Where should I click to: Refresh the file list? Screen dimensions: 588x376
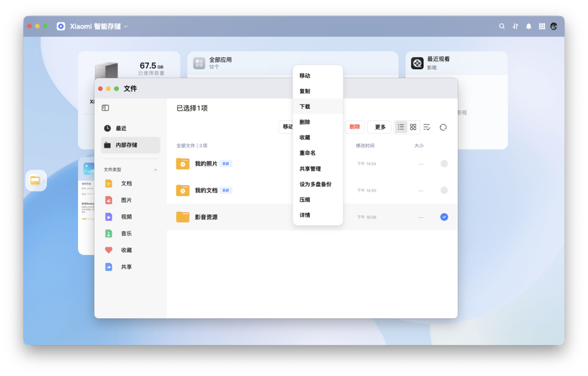pos(443,127)
